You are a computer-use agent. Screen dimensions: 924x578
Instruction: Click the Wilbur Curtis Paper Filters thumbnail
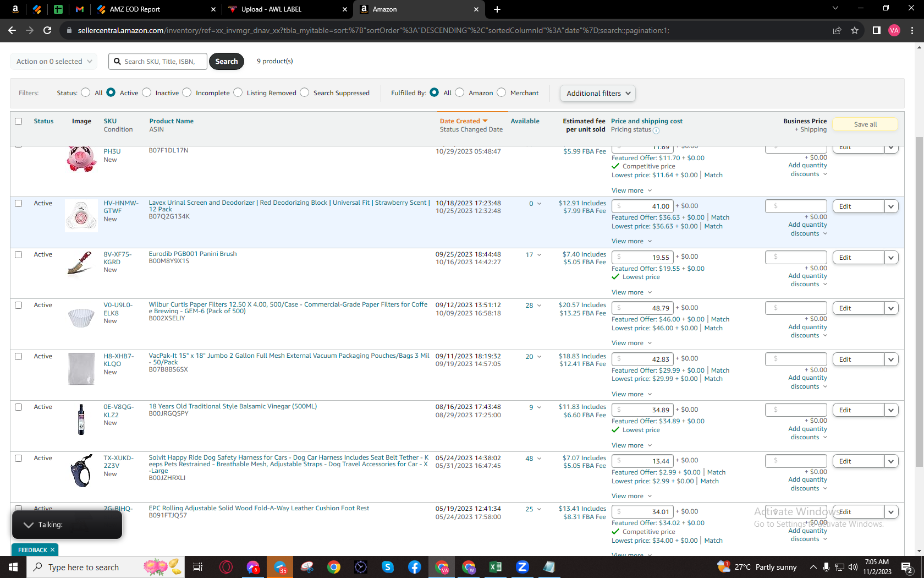pyautogui.click(x=81, y=317)
